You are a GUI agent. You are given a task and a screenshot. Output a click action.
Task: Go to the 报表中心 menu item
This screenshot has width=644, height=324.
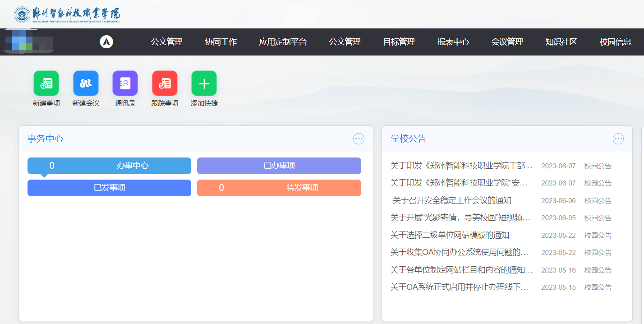click(x=453, y=42)
